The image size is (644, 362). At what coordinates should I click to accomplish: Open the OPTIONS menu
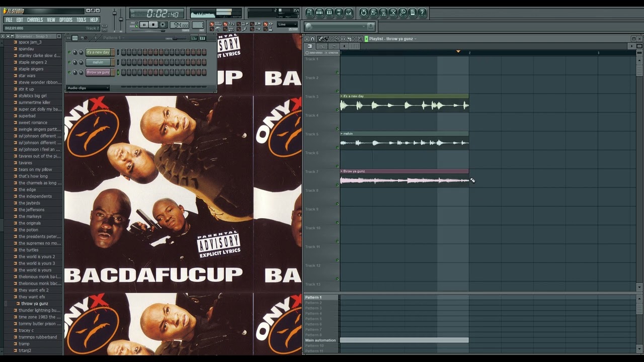click(66, 20)
